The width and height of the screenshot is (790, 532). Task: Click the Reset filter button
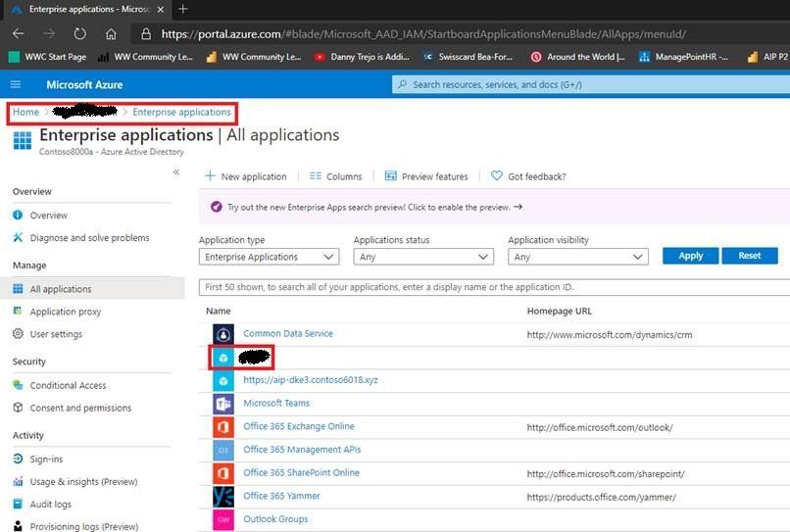[750, 256]
